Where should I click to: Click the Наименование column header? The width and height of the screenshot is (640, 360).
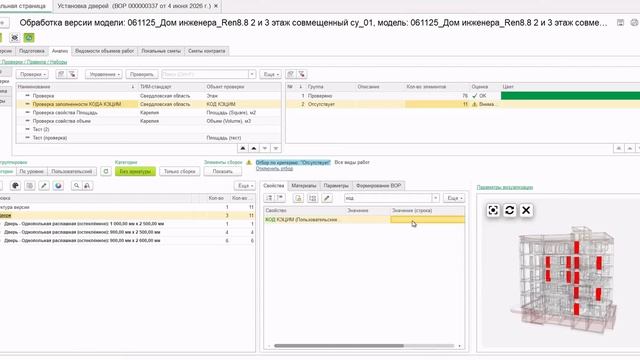coord(76,87)
